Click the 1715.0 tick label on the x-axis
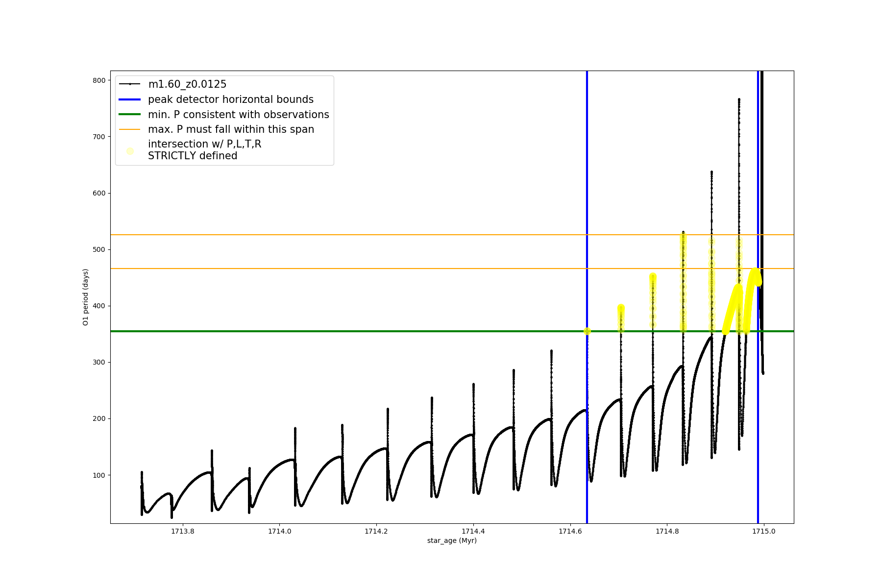882x588 pixels. point(763,531)
